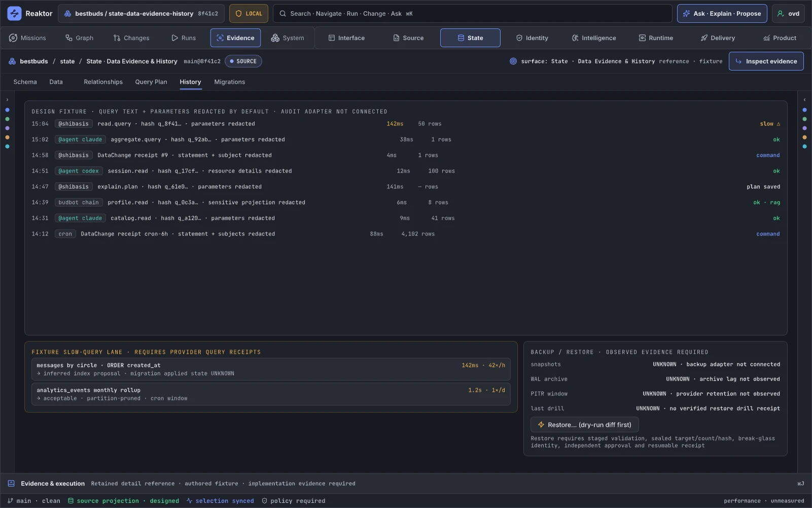This screenshot has width=812, height=508.
Task: Expand the right sidebar chevron
Action: (804, 100)
